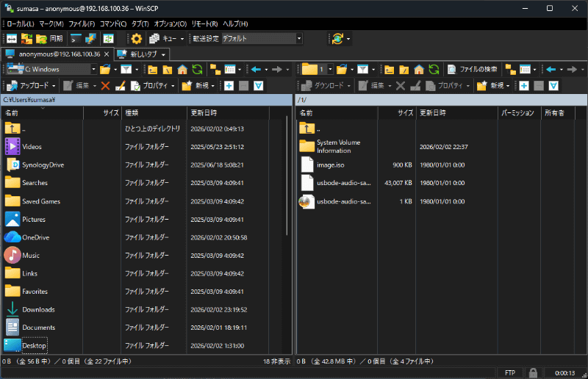Open the ローカル(L) menu
588x379 pixels.
pos(21,24)
